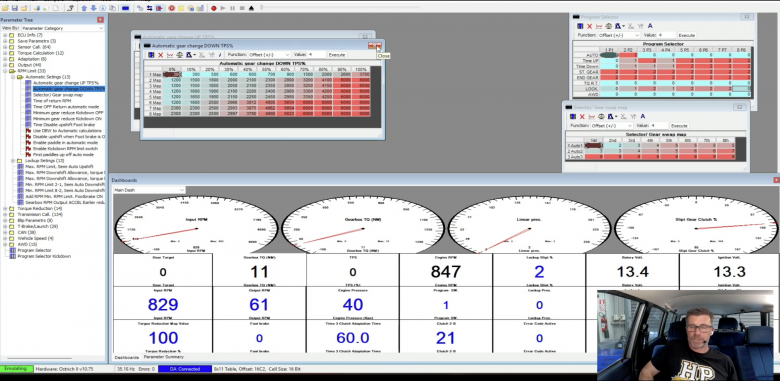Click the red circular target toolbar icon
780x381 pixels.
pos(172,8)
